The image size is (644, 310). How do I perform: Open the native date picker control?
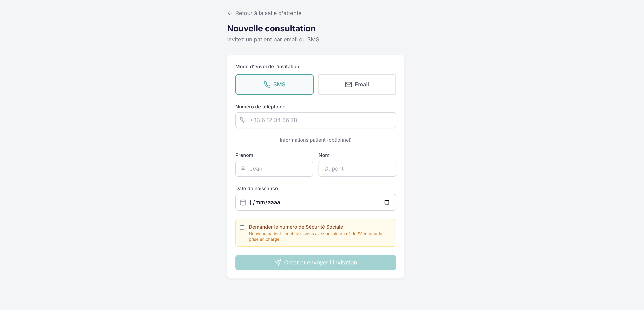(387, 202)
